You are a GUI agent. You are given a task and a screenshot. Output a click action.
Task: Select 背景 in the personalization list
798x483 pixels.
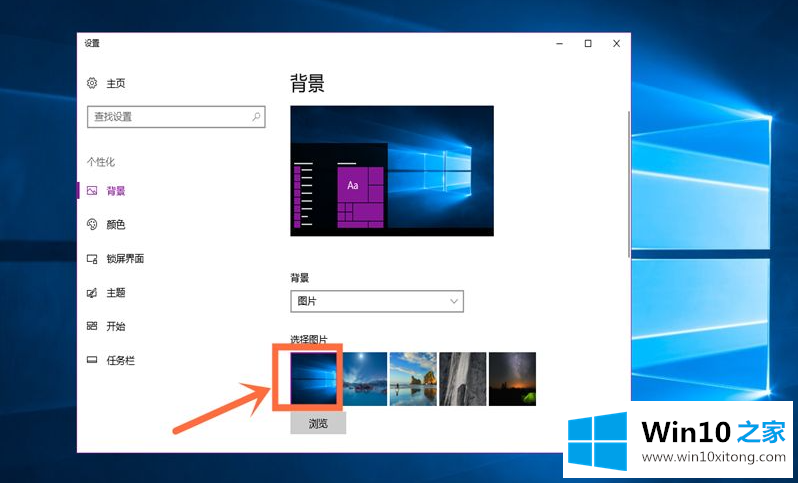pyautogui.click(x=116, y=191)
